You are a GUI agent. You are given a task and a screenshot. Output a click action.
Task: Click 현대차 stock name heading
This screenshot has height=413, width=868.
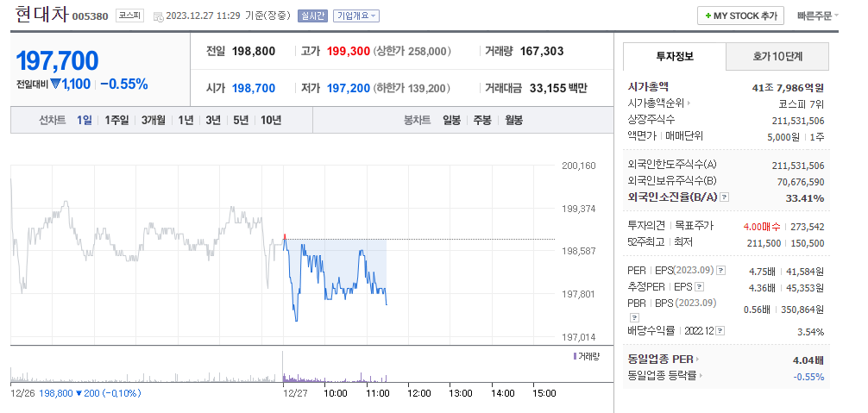(41, 15)
